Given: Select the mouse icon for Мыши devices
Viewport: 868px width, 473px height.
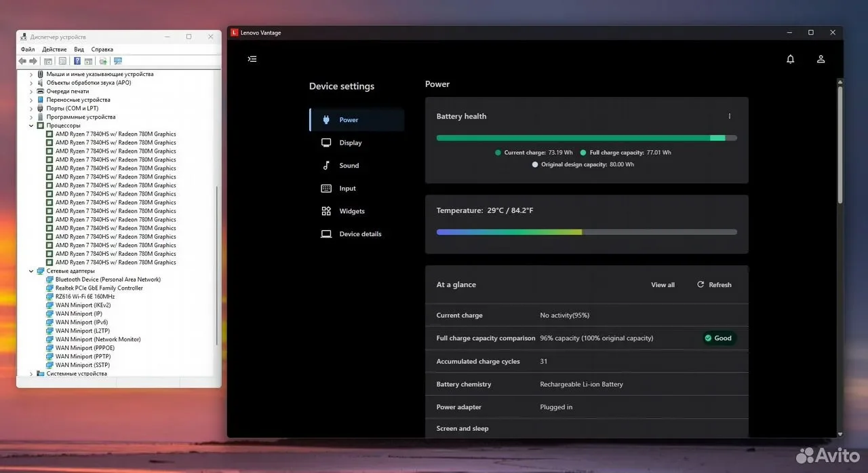Looking at the screenshot, I should pyautogui.click(x=41, y=74).
